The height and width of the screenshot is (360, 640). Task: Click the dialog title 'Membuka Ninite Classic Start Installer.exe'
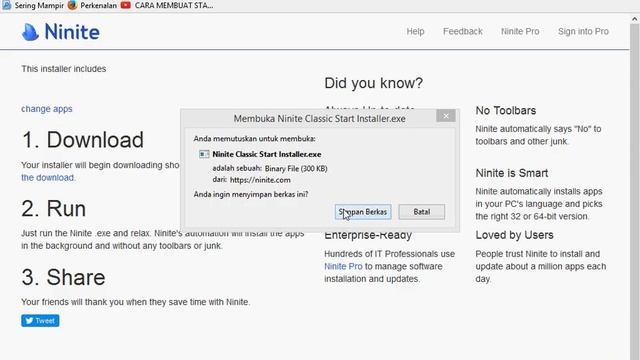point(320,119)
